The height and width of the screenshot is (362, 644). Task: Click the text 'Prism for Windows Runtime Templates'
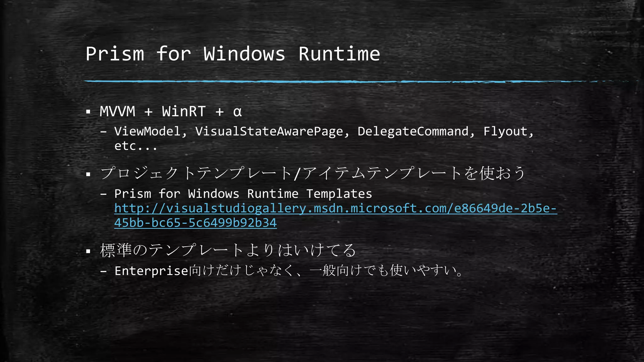(243, 194)
